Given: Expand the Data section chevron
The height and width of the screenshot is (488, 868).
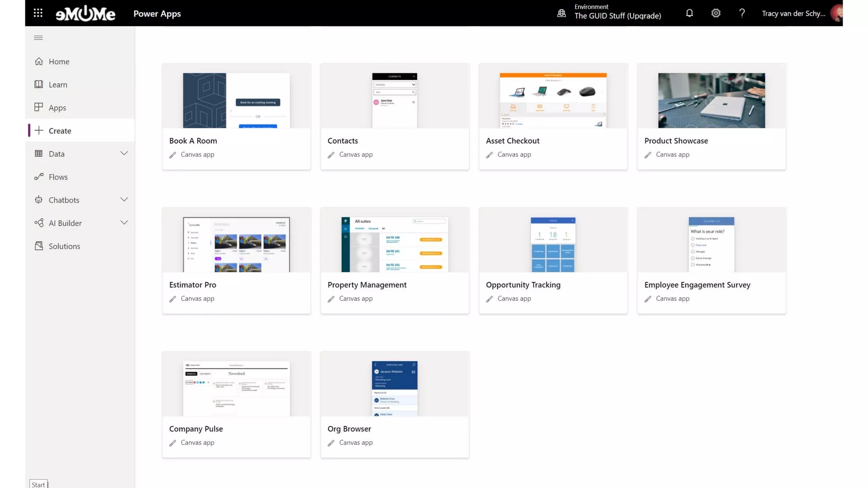Looking at the screenshot, I should tap(124, 153).
